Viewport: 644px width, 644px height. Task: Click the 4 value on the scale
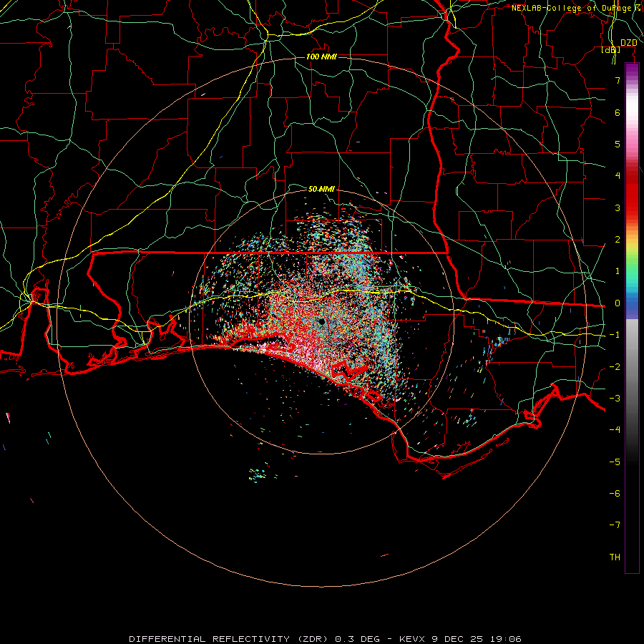tap(618, 176)
